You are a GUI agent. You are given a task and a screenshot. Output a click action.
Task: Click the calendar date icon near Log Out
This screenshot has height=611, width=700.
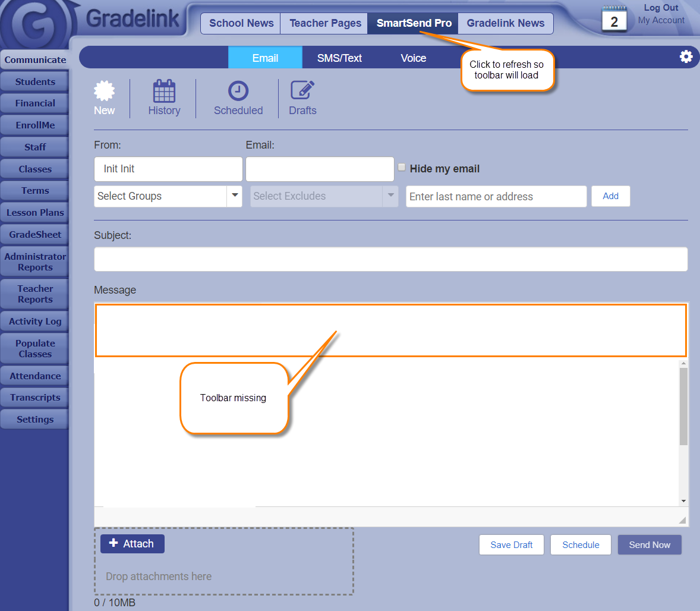[x=614, y=19]
